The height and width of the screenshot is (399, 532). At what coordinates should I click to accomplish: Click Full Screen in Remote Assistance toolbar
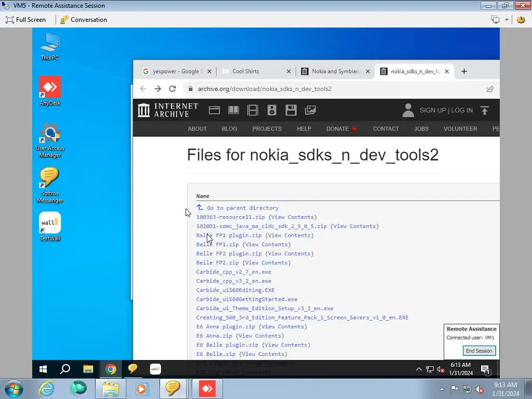pos(26,20)
